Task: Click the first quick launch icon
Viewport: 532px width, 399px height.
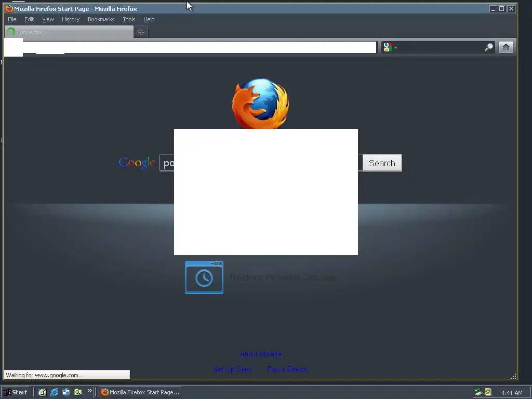Action: (42, 392)
